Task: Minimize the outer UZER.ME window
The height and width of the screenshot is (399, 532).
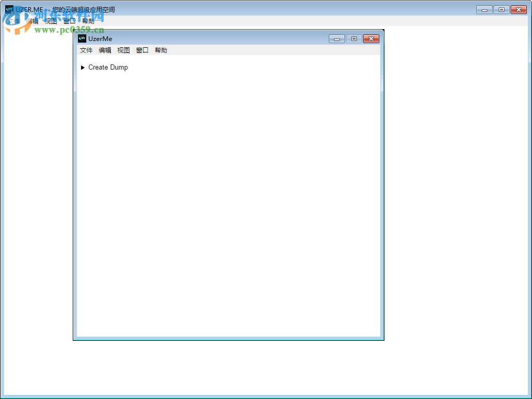Action: pos(484,9)
